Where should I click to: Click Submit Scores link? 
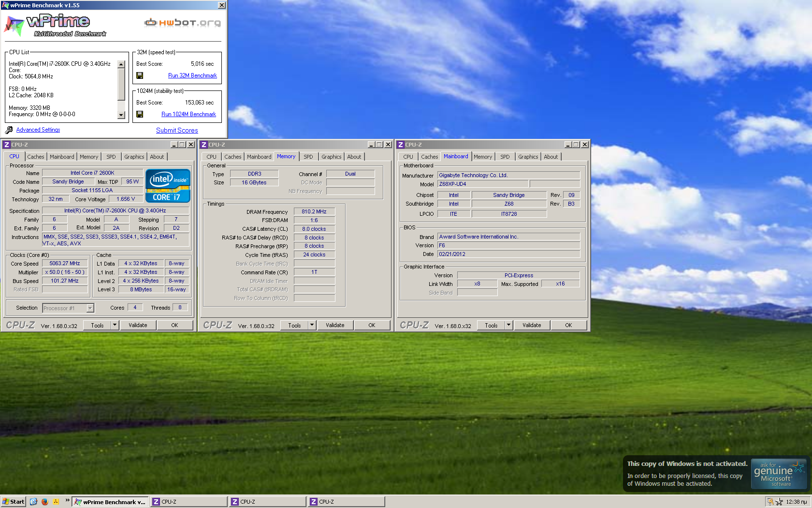[177, 130]
